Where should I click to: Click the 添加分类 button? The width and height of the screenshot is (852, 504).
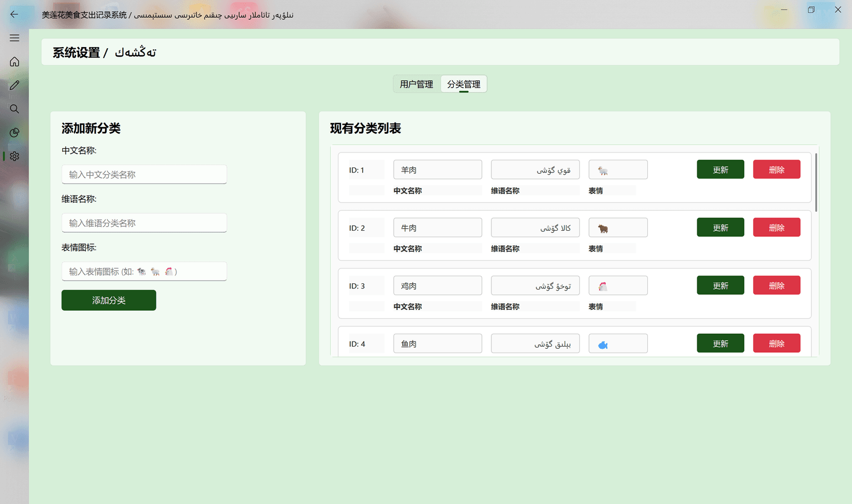[109, 300]
